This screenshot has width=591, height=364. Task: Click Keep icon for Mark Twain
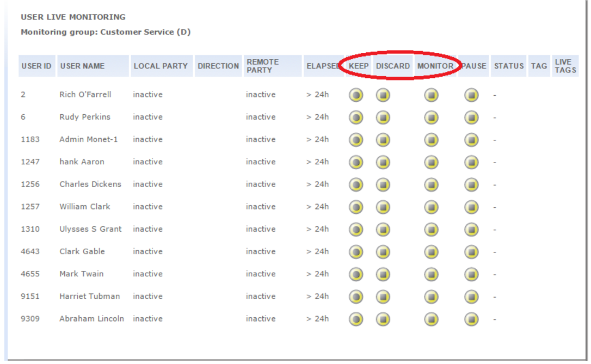tap(356, 274)
